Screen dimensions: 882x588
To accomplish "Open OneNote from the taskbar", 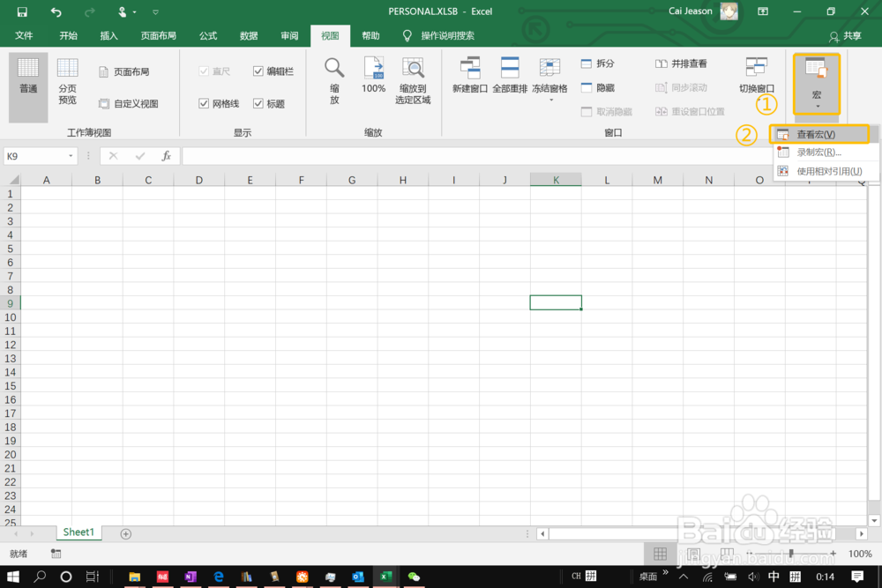I will click(x=191, y=577).
